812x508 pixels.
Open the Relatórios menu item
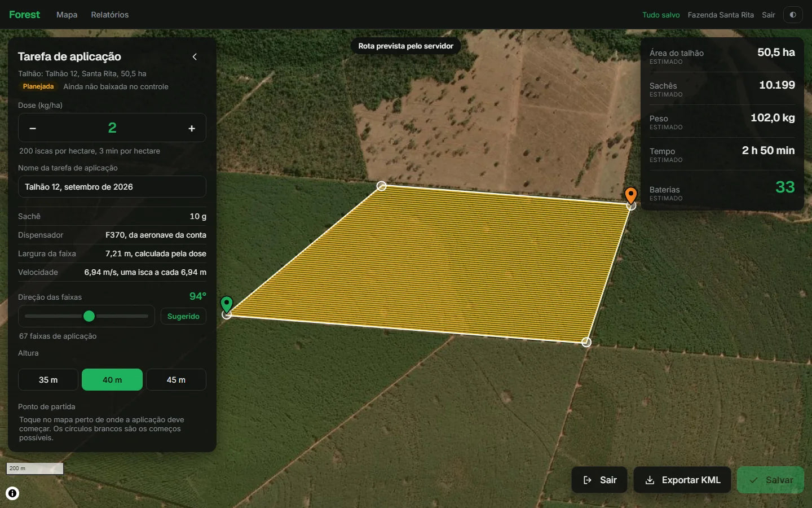point(110,15)
